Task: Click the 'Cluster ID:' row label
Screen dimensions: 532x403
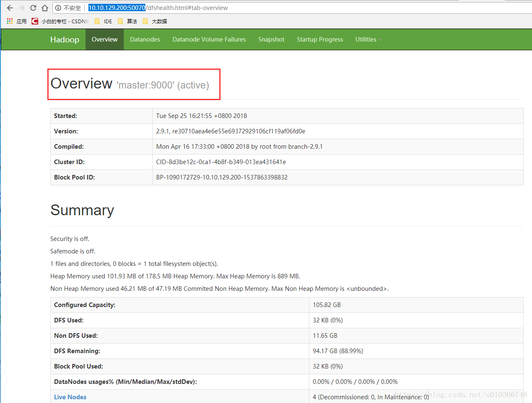Action: click(69, 162)
